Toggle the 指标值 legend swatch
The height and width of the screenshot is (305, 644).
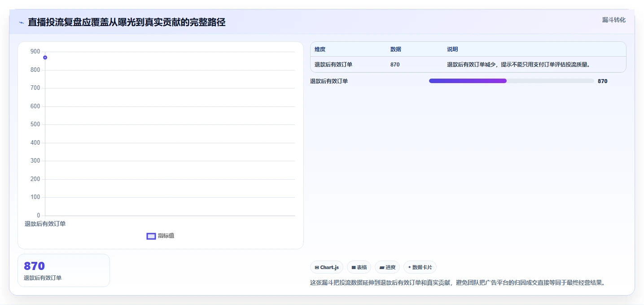click(x=151, y=236)
